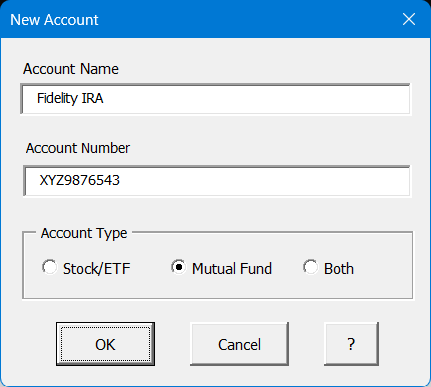This screenshot has width=431, height=387.
Task: Open help with the ? button
Action: point(351,344)
